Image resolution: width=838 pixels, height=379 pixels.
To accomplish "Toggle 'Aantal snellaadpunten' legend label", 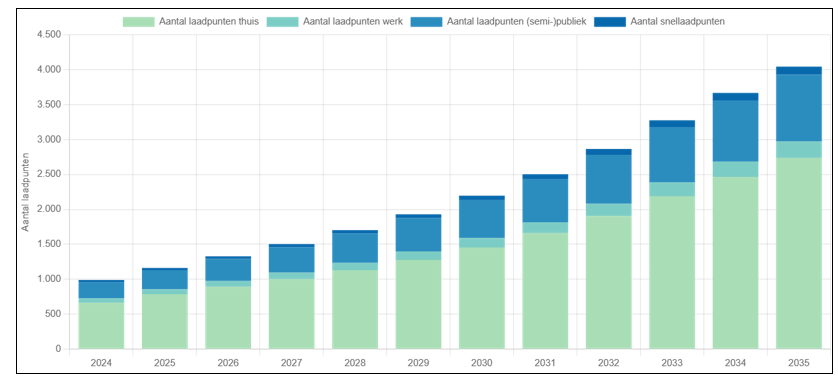I will point(677,22).
